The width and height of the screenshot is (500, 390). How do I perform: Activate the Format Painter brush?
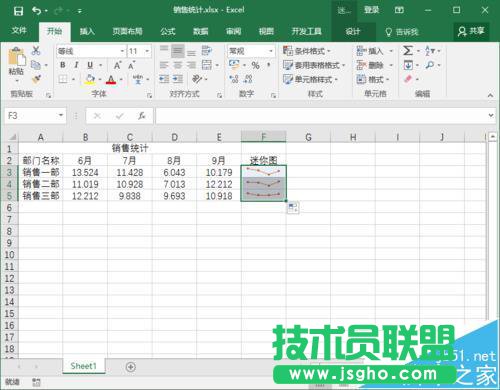(36, 79)
